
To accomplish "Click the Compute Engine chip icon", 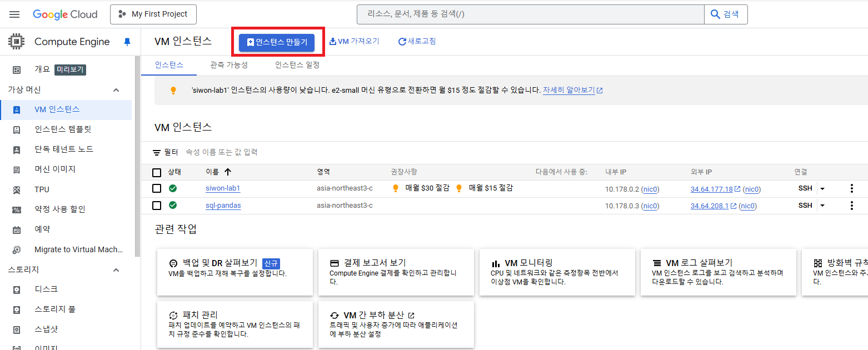I will 17,42.
